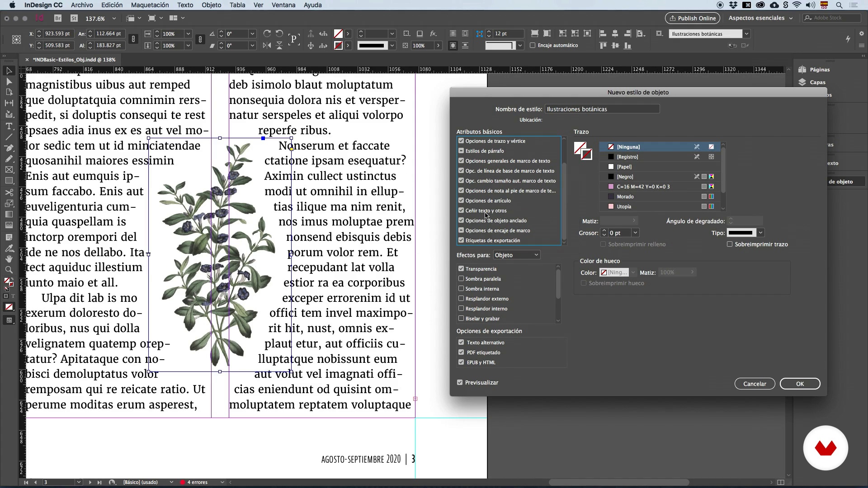Flip the object horizontally
The width and height of the screenshot is (868, 488).
coord(267,46)
